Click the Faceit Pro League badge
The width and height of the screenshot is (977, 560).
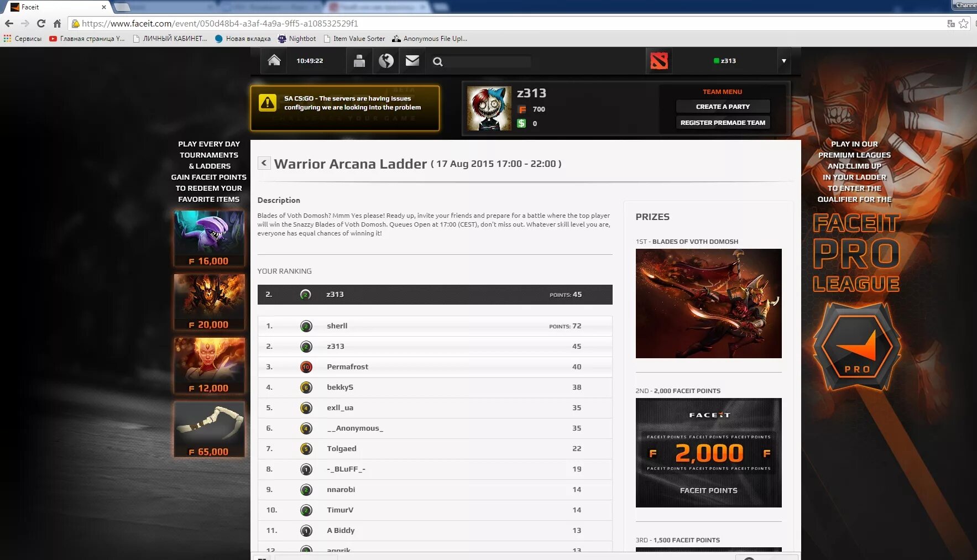(x=856, y=347)
